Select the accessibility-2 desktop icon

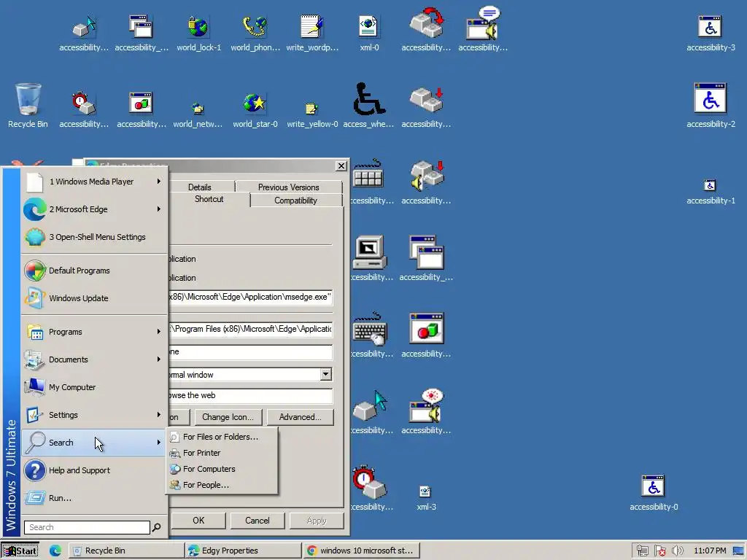coord(711,106)
